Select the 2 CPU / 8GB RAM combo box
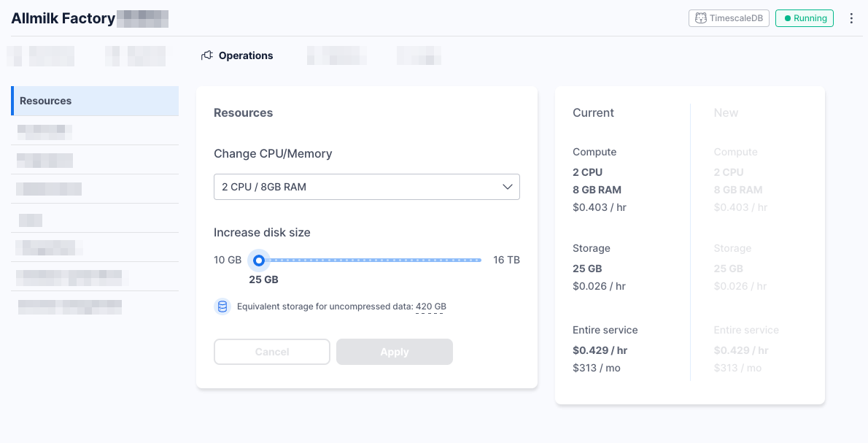 click(x=366, y=187)
